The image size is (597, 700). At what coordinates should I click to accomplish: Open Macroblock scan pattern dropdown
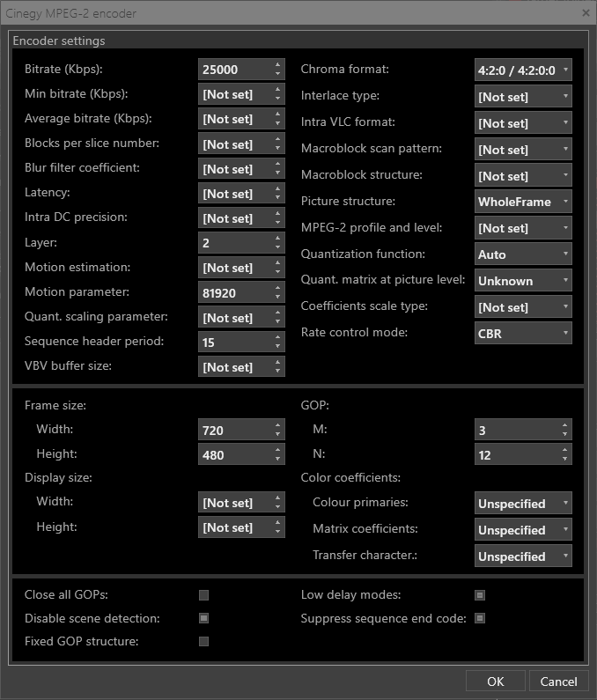(x=523, y=149)
